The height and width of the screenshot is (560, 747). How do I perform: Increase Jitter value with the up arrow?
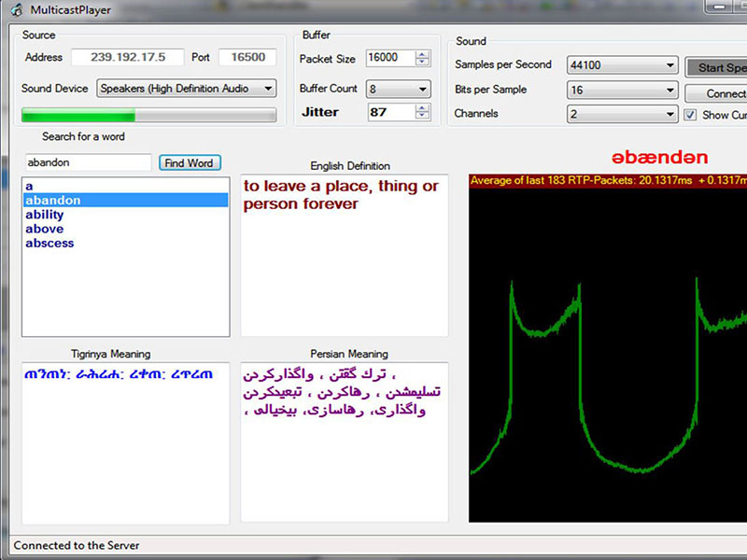423,107
